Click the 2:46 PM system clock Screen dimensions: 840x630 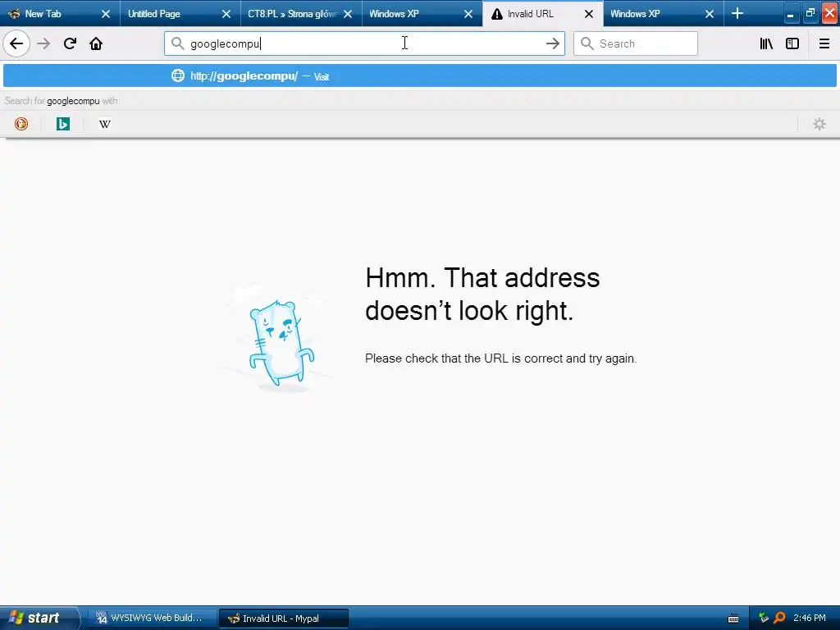pos(810,618)
